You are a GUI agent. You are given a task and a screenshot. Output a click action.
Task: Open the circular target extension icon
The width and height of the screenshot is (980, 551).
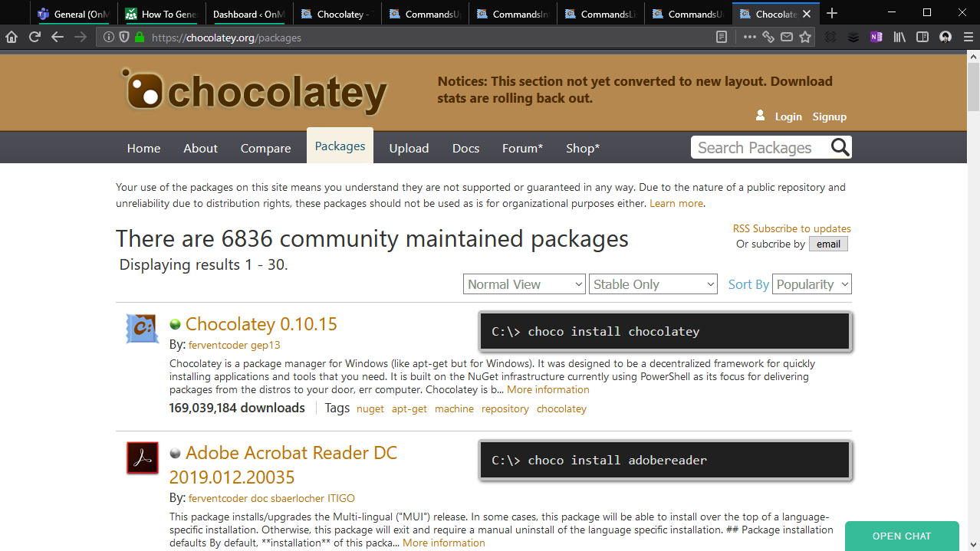pyautogui.click(x=830, y=37)
